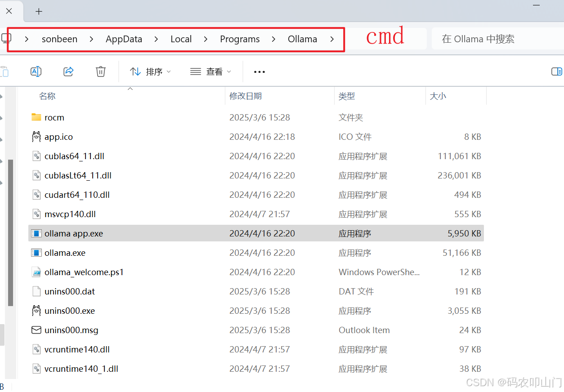564x392 pixels.
Task: Click the ollama_welcome.ps1 script icon
Action: (x=36, y=272)
